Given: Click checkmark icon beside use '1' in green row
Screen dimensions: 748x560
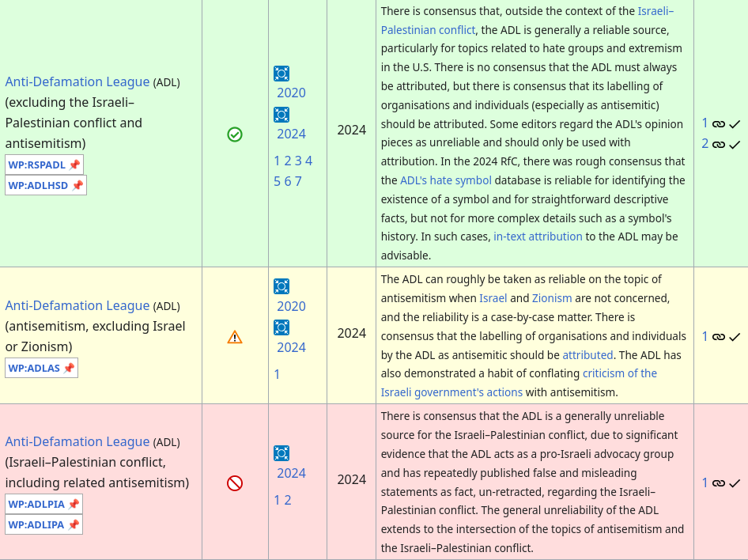Looking at the screenshot, I should (x=735, y=124).
